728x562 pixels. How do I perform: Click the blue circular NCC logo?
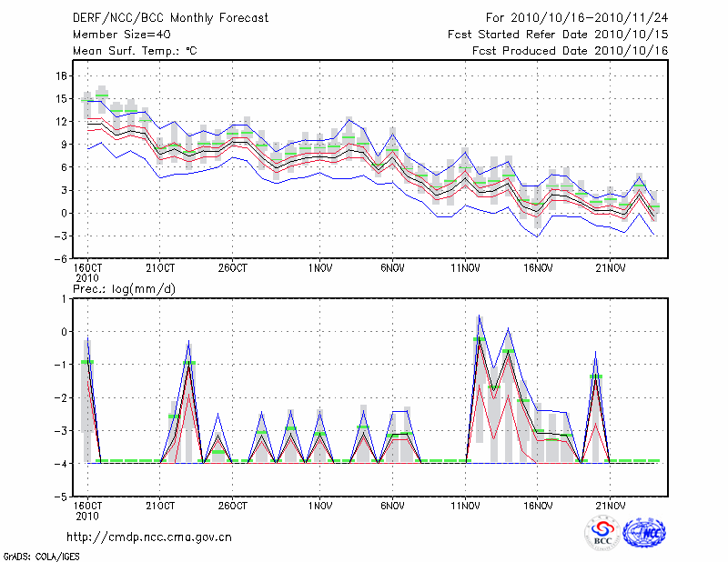pos(644,533)
